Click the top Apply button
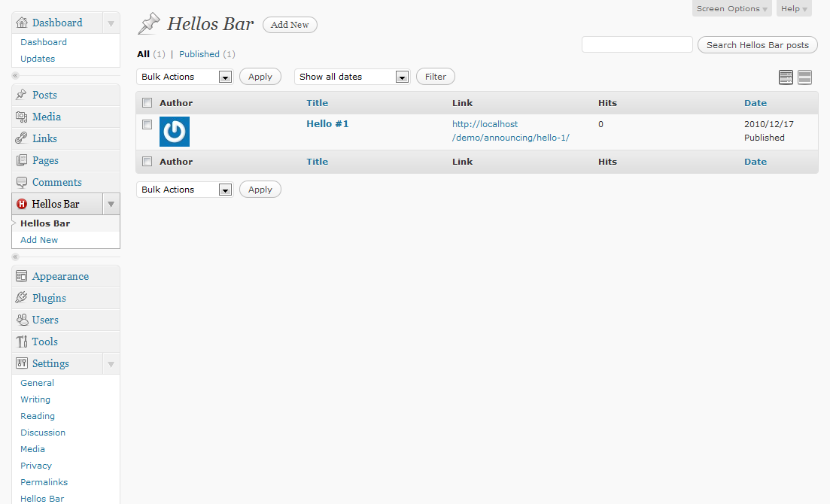The height and width of the screenshot is (504, 830). (x=260, y=77)
